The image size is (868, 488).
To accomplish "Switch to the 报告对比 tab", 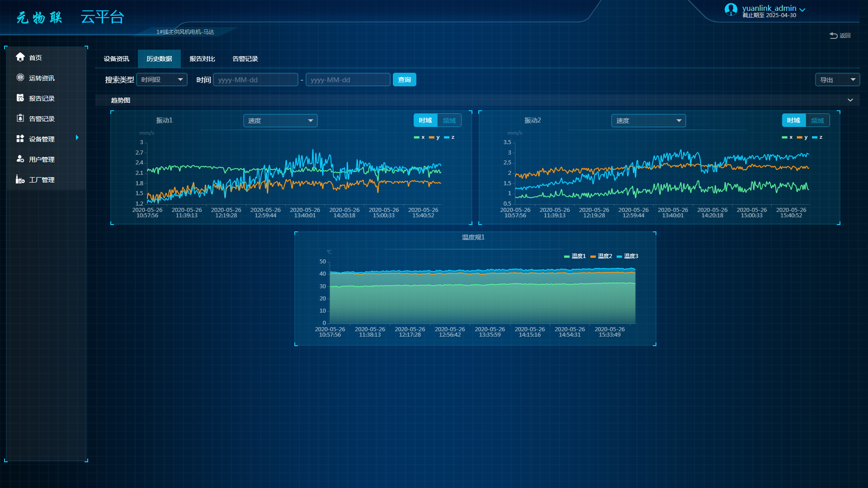I will point(202,59).
